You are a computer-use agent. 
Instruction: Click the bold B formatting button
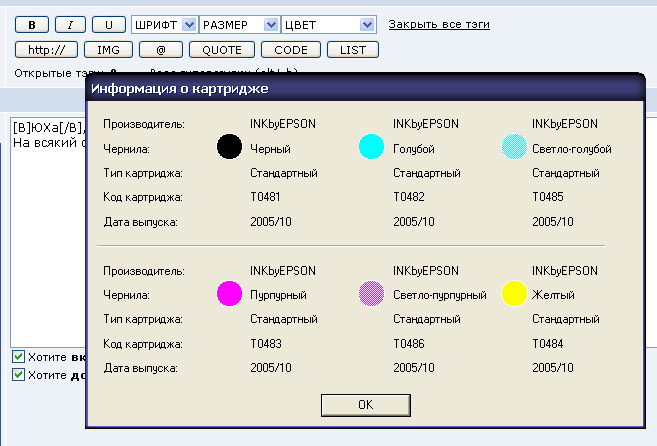[32, 25]
